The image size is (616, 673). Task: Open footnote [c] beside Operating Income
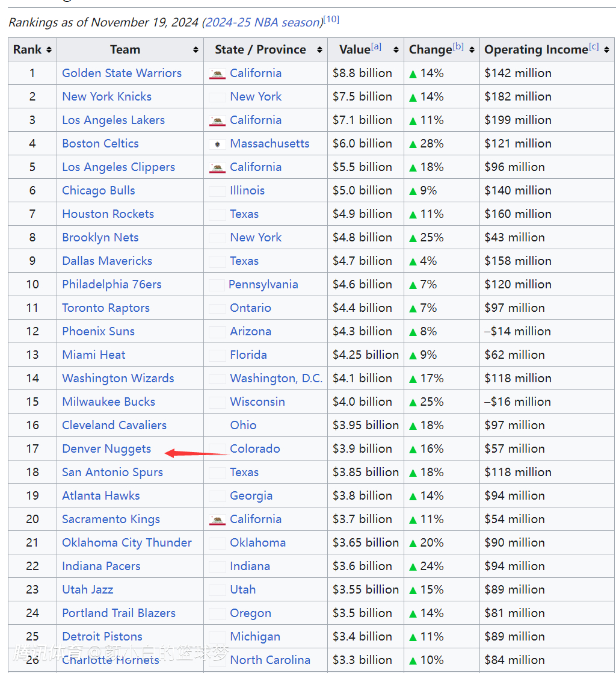pos(594,46)
